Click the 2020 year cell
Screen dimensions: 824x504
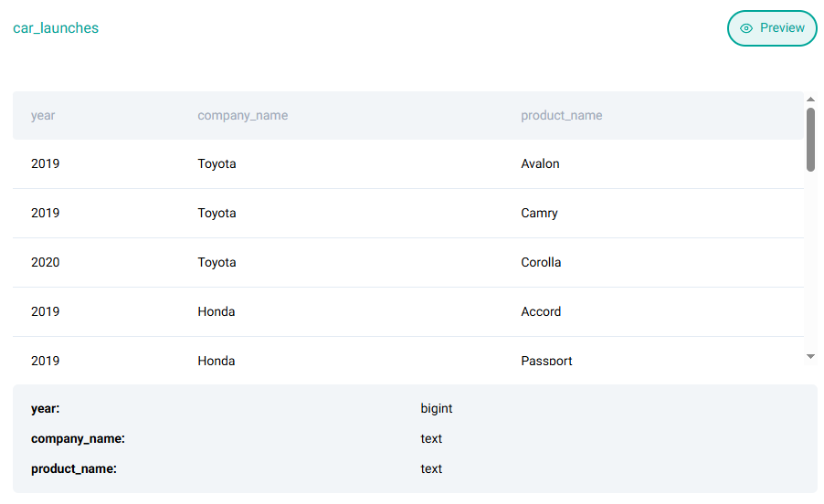(45, 263)
